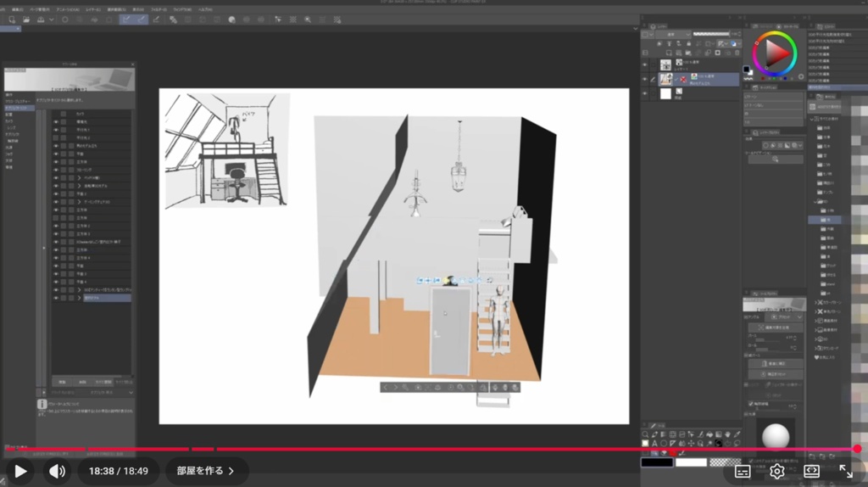Open the dropdown at the bottom of the sub tool detail panel
This screenshot has height=487, width=868.
pos(131,392)
